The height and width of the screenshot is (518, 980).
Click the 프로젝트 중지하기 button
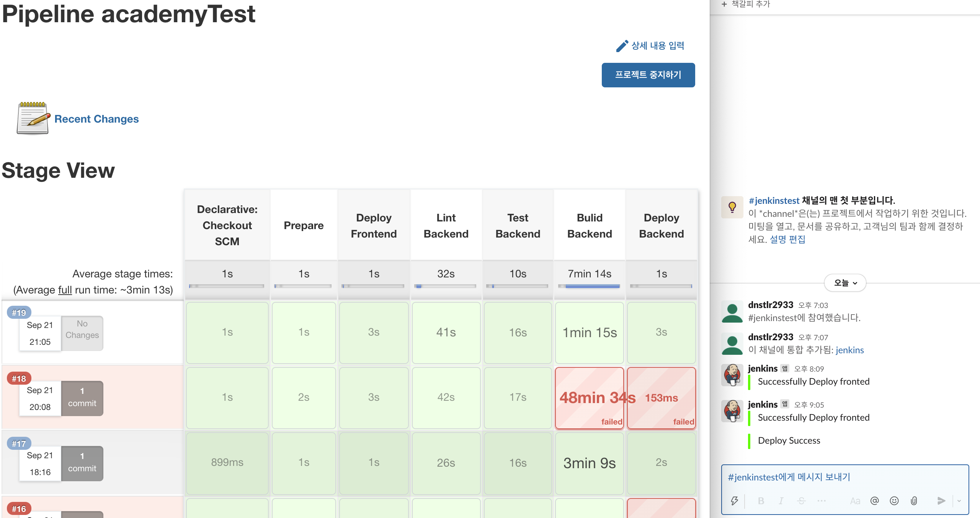(x=648, y=75)
